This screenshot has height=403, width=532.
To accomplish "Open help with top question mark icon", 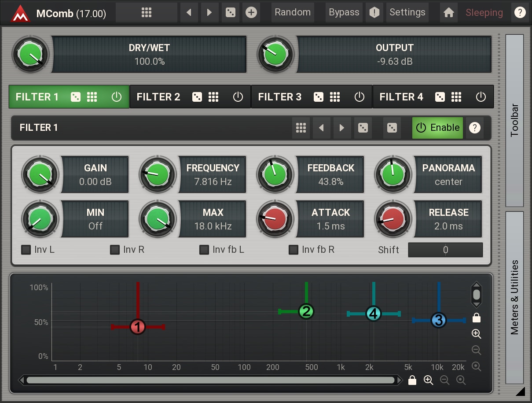I will click(x=520, y=12).
